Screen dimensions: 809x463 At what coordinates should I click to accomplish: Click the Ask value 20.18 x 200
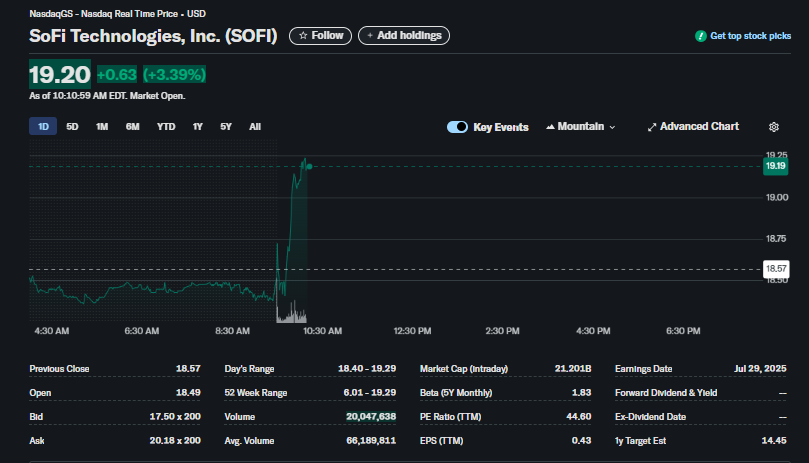click(x=175, y=441)
